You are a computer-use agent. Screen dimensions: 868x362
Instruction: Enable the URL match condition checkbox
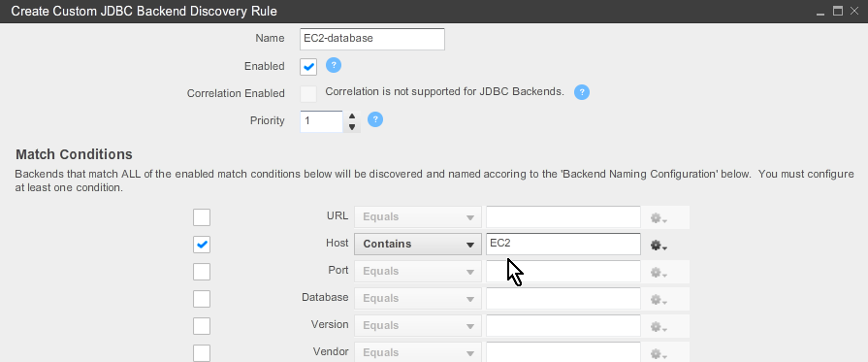point(202,217)
